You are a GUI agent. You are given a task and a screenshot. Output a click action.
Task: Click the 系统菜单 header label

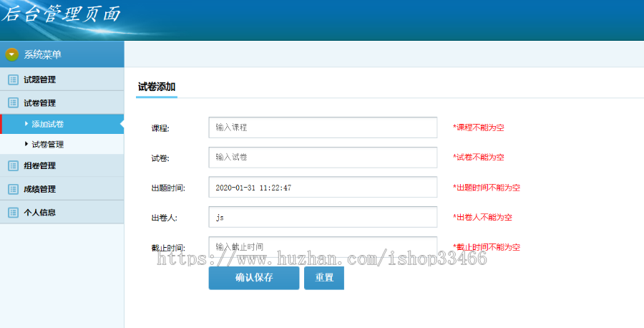pos(43,54)
